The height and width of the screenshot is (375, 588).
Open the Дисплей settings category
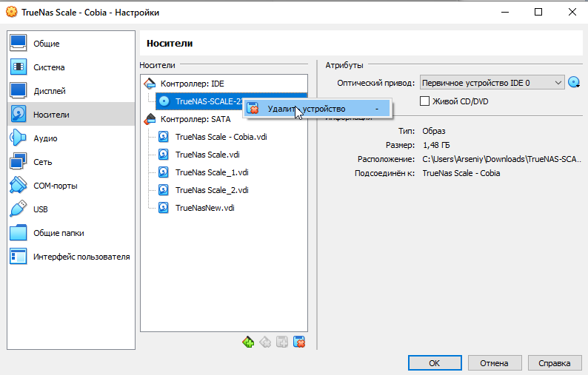pos(71,91)
